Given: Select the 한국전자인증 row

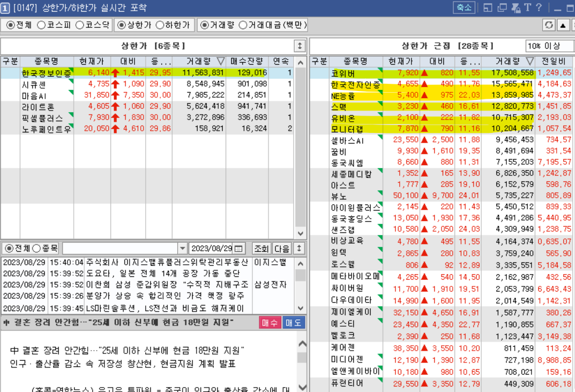Looking at the screenshot, I should coord(442,84).
